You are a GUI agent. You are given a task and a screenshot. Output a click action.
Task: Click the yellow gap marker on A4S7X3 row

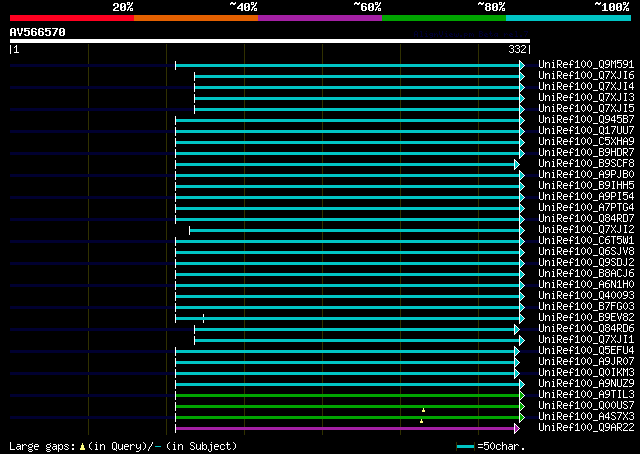point(421,421)
